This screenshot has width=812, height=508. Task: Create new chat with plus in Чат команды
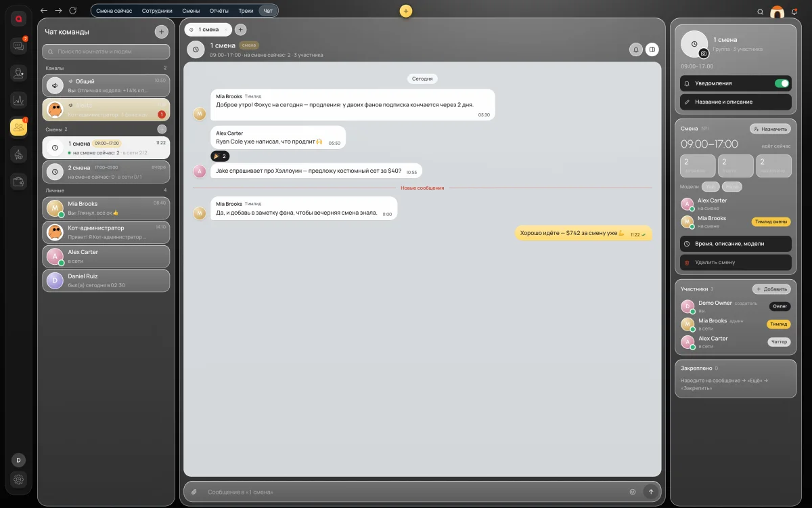pos(161,31)
